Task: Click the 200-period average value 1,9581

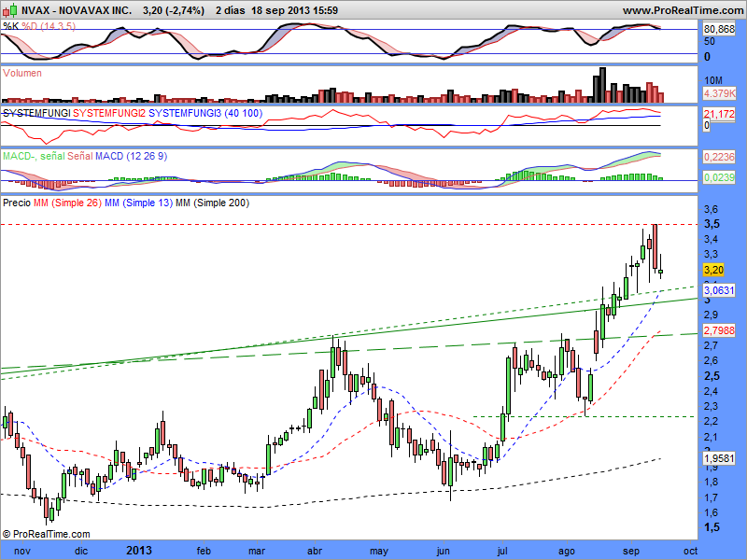Action: (x=719, y=458)
